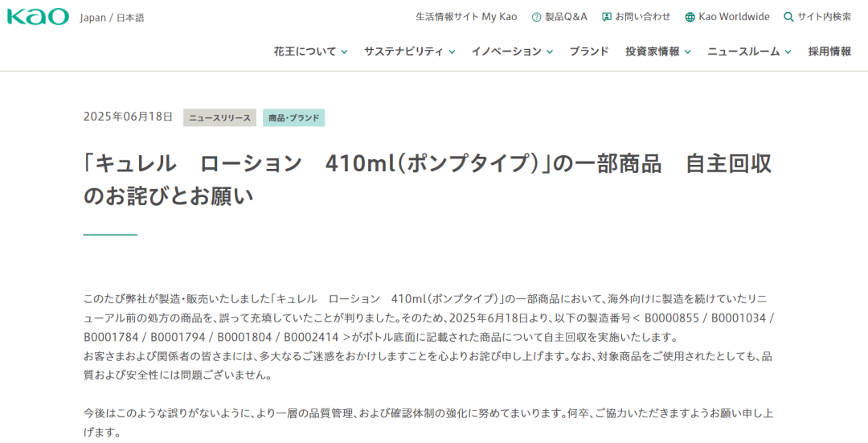Image resolution: width=868 pixels, height=443 pixels.
Task: Click the magnifier icon for サイト内検索
Action: coord(789,17)
